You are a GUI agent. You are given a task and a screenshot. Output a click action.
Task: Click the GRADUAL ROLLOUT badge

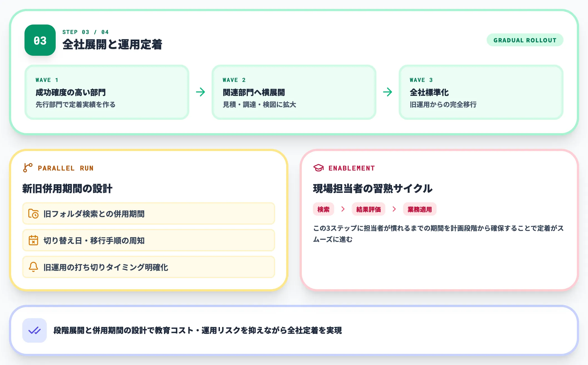click(525, 40)
